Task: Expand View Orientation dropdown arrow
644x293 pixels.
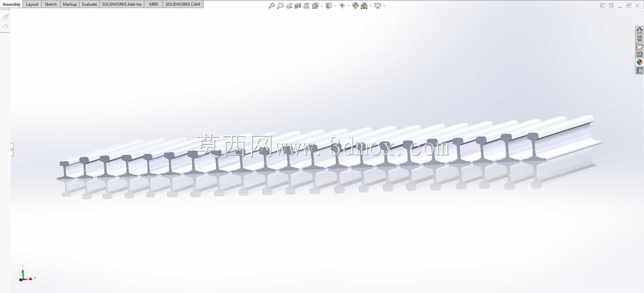Action: [322, 6]
